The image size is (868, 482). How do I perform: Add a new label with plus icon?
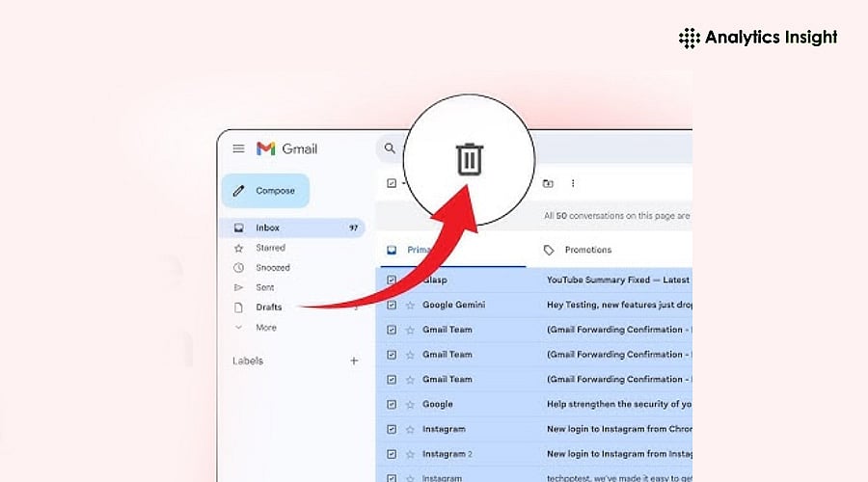pyautogui.click(x=354, y=361)
